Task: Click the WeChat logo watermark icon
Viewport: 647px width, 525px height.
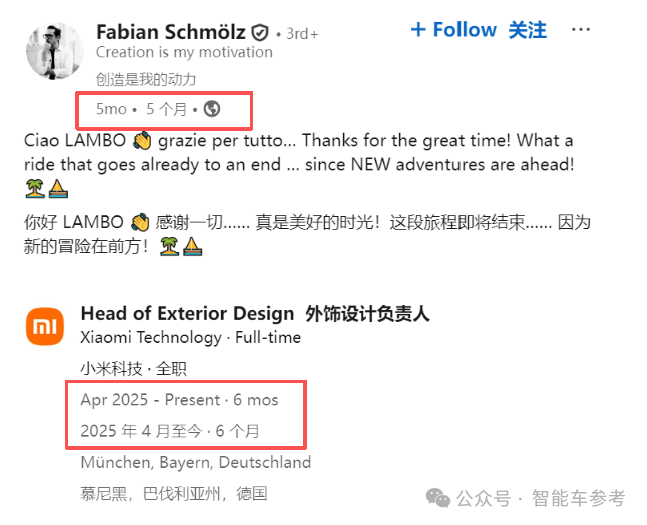Action: pyautogui.click(x=438, y=498)
